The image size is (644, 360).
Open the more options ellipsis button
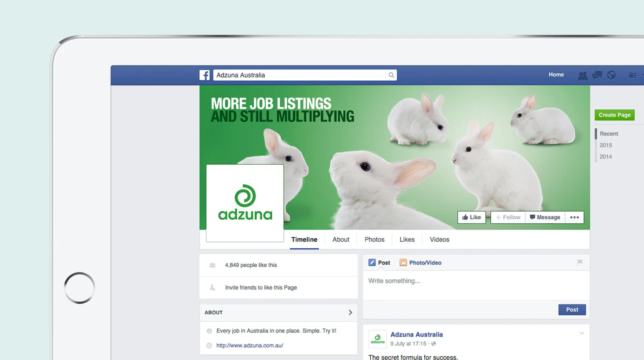tap(574, 217)
